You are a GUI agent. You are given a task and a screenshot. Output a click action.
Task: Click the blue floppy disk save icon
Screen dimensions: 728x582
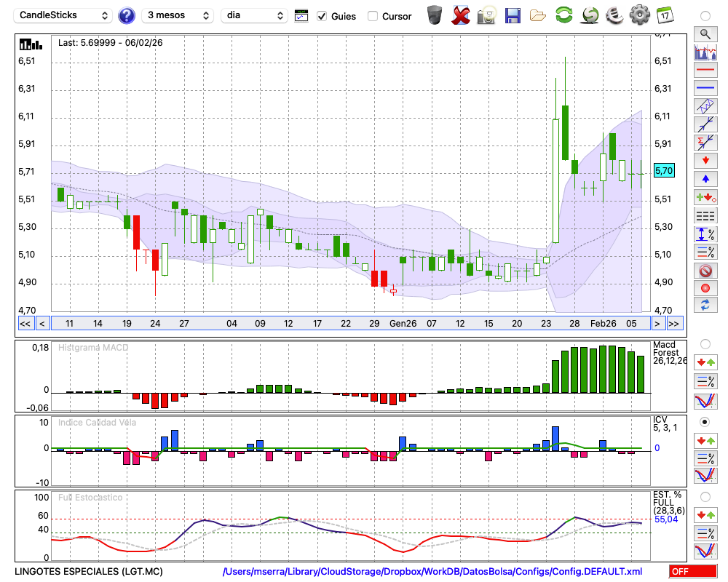click(x=513, y=15)
